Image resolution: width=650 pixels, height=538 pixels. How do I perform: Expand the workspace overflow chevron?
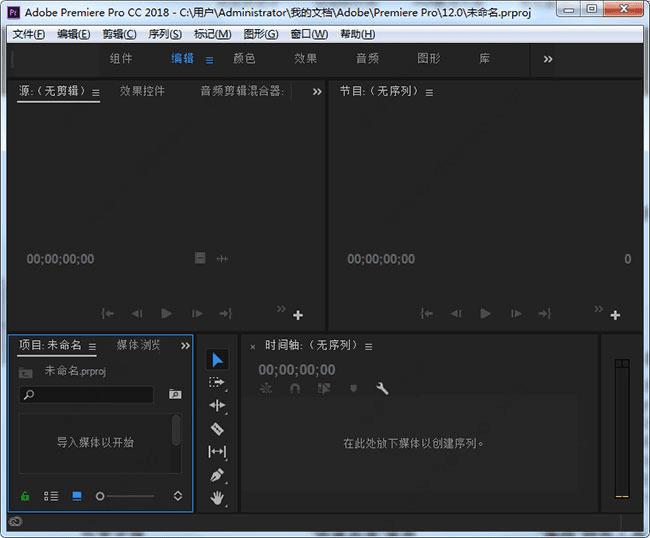pos(547,59)
